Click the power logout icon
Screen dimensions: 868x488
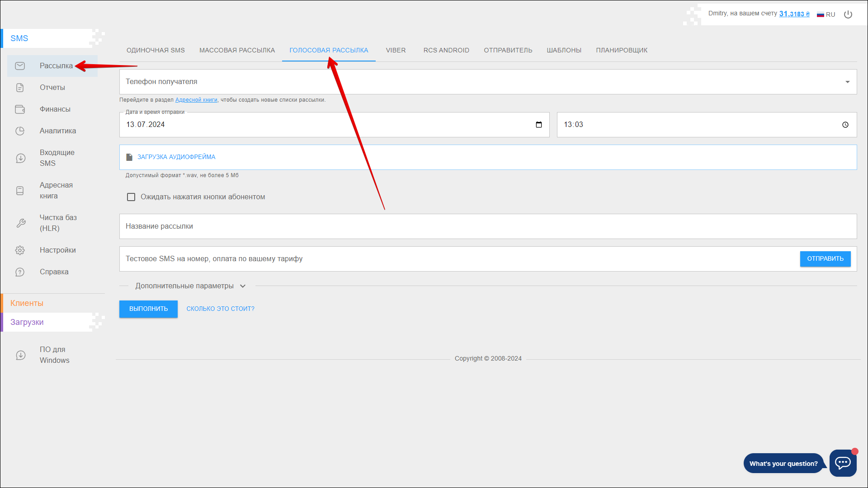pos(848,14)
